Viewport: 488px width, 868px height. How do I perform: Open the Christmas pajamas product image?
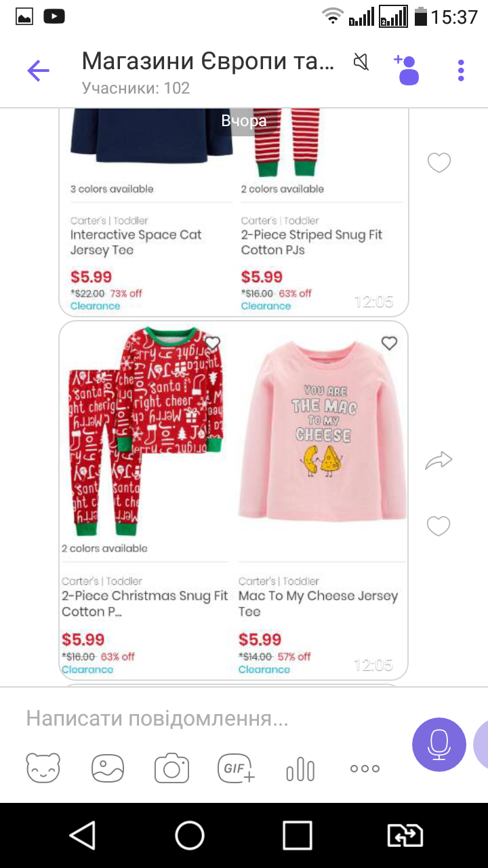click(146, 431)
